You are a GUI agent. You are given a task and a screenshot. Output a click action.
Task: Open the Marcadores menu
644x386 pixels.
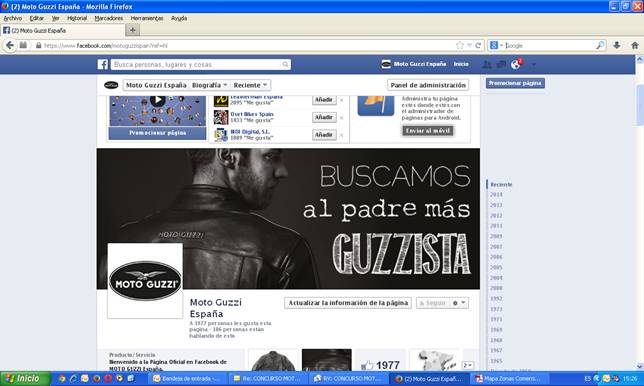[x=109, y=18]
